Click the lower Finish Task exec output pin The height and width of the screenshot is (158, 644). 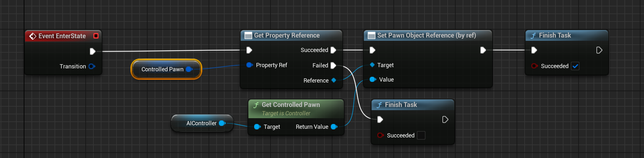(x=445, y=119)
